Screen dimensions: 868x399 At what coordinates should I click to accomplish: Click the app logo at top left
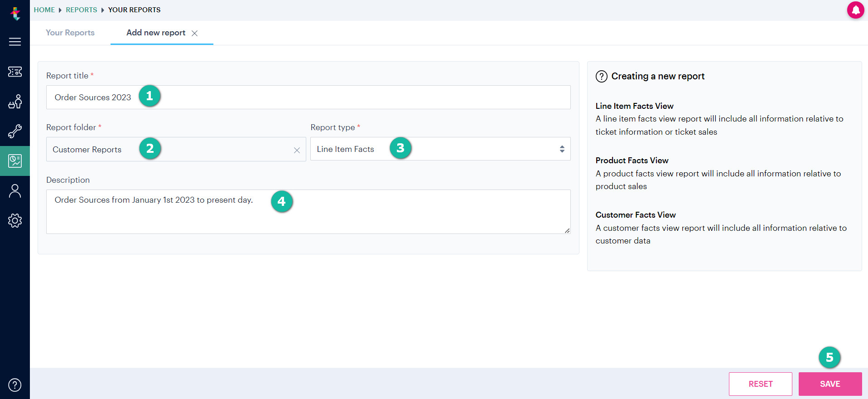click(x=15, y=13)
